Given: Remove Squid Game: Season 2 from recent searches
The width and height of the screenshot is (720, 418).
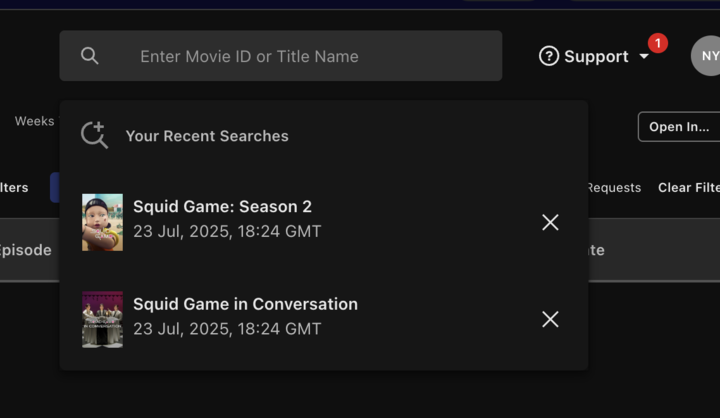Looking at the screenshot, I should pos(550,222).
